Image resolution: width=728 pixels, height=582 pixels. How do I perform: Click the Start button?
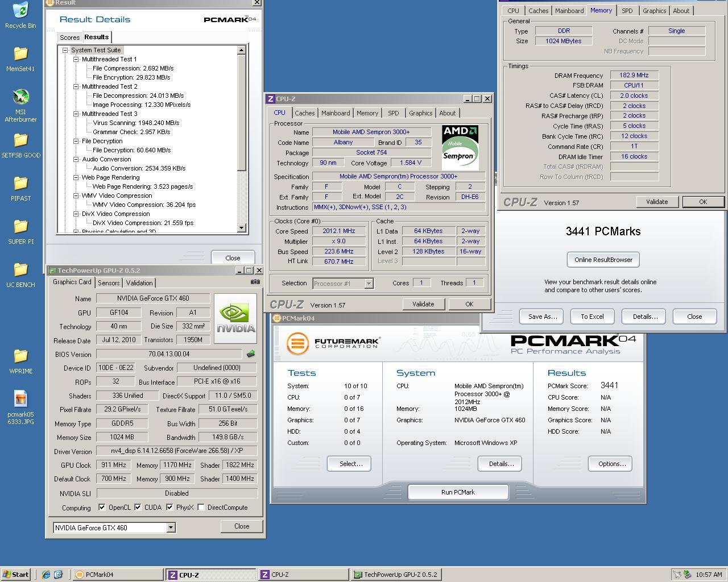[16, 575]
